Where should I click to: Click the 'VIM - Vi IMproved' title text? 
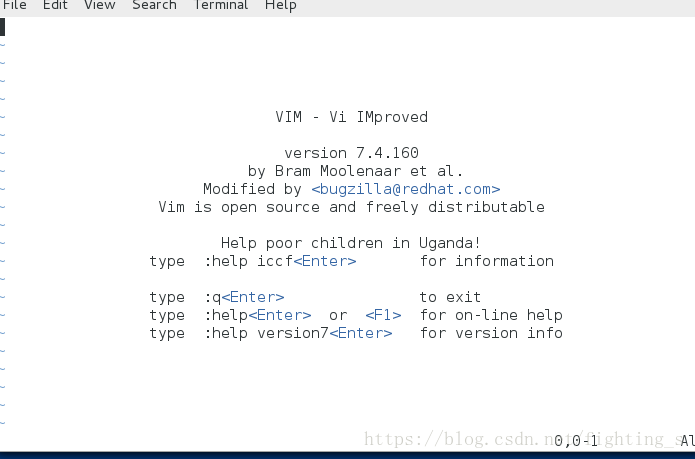351,117
